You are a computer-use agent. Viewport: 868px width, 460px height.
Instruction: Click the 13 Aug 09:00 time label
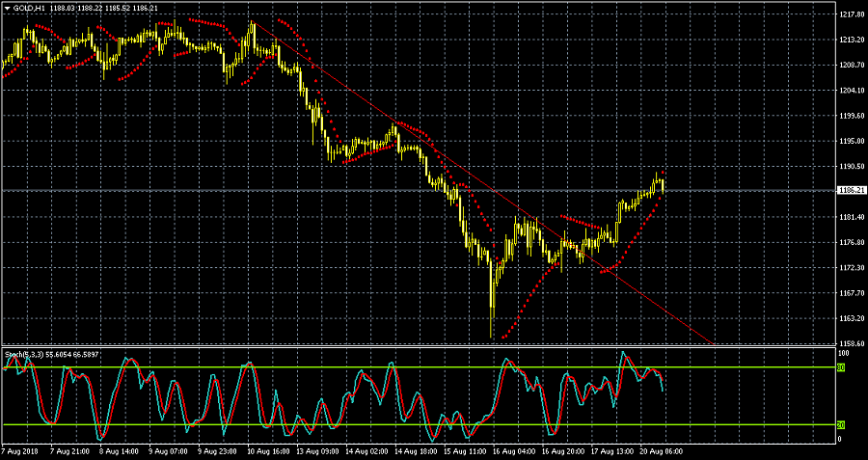coord(316,451)
